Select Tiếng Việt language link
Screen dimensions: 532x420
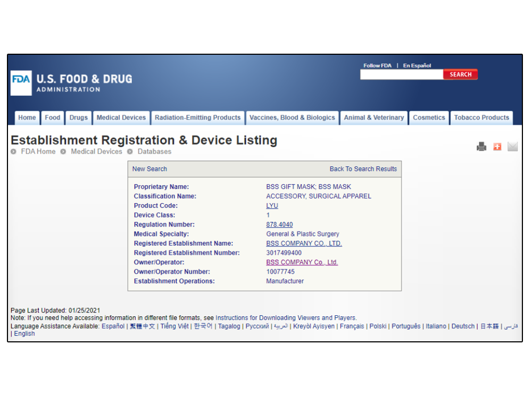point(174,326)
